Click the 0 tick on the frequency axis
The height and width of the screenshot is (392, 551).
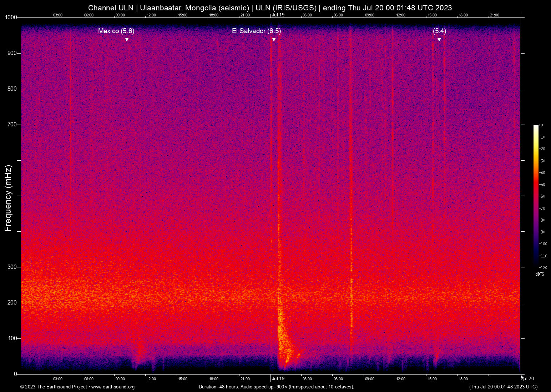click(x=15, y=374)
